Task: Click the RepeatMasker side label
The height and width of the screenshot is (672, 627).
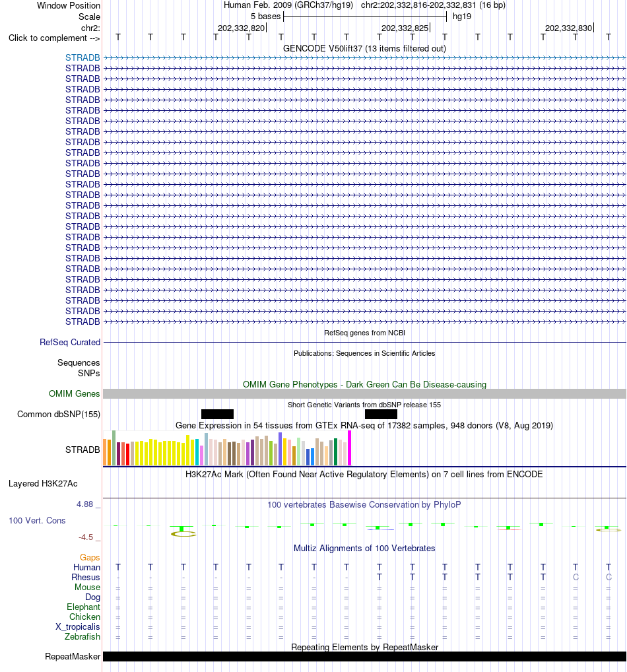Action: [73, 657]
